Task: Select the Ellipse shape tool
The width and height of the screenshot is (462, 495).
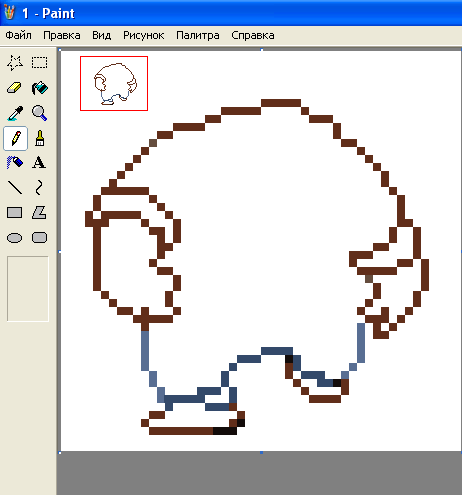Action: coord(15,238)
